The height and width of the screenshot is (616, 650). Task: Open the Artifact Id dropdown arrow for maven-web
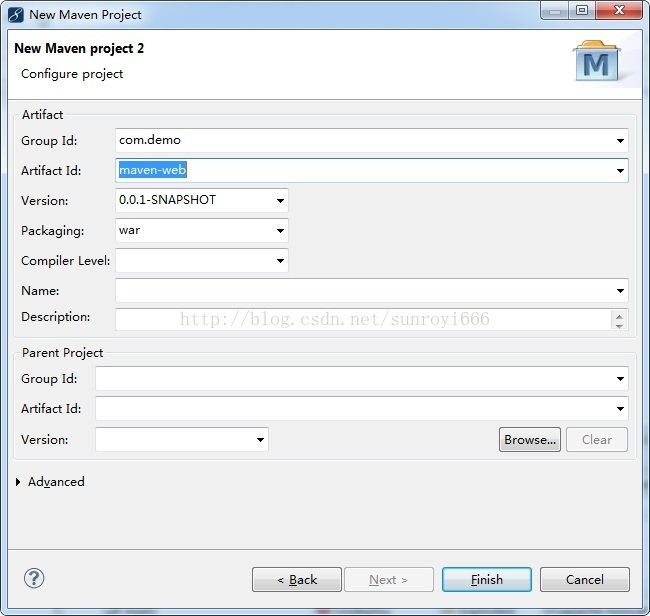tap(620, 170)
